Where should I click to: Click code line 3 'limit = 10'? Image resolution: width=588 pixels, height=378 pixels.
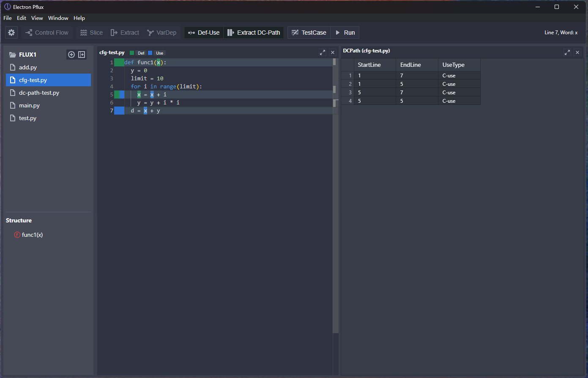pos(147,78)
